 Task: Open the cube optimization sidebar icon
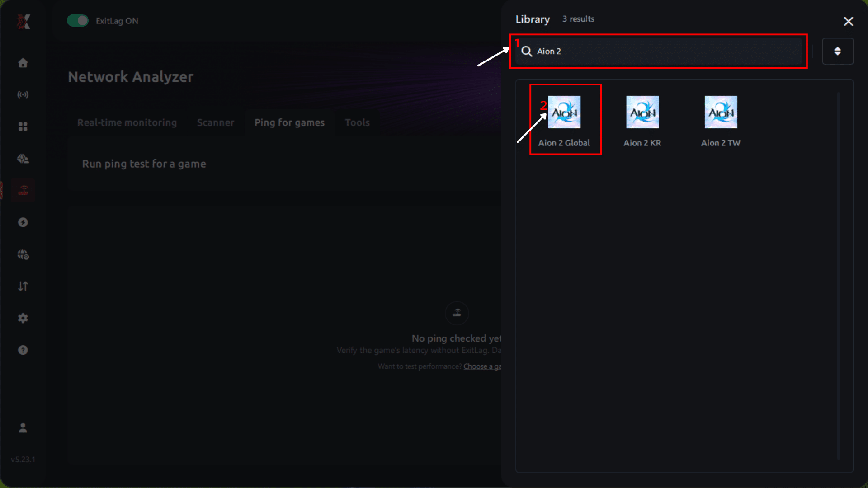click(x=23, y=159)
